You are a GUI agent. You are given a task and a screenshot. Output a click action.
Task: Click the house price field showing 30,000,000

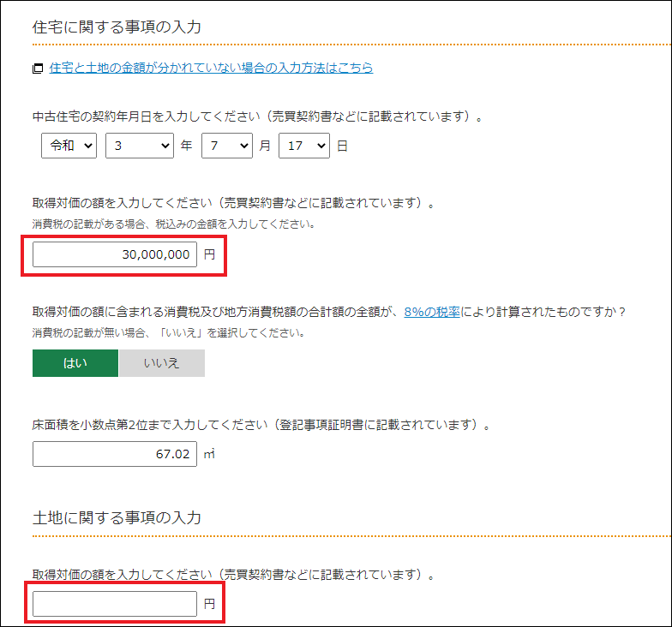[115, 254]
